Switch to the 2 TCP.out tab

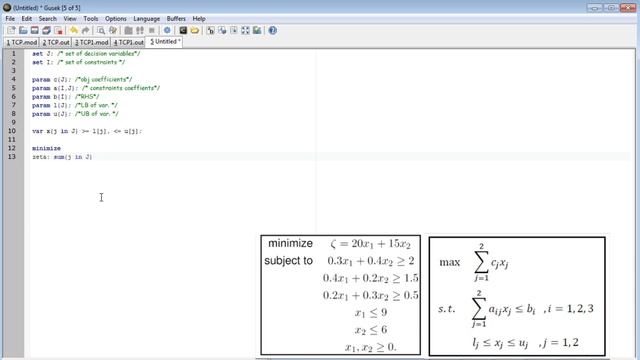(x=56, y=42)
